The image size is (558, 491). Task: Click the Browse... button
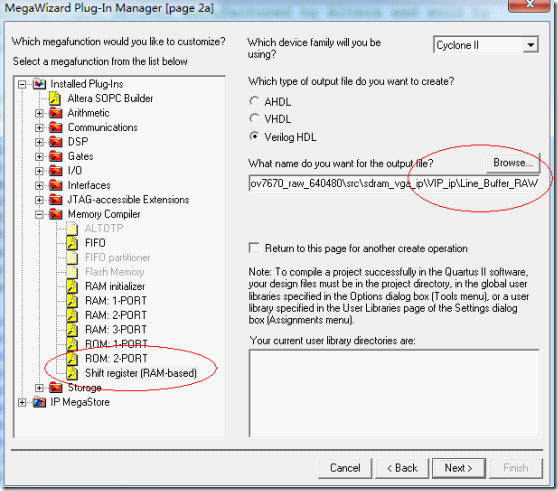tap(513, 163)
